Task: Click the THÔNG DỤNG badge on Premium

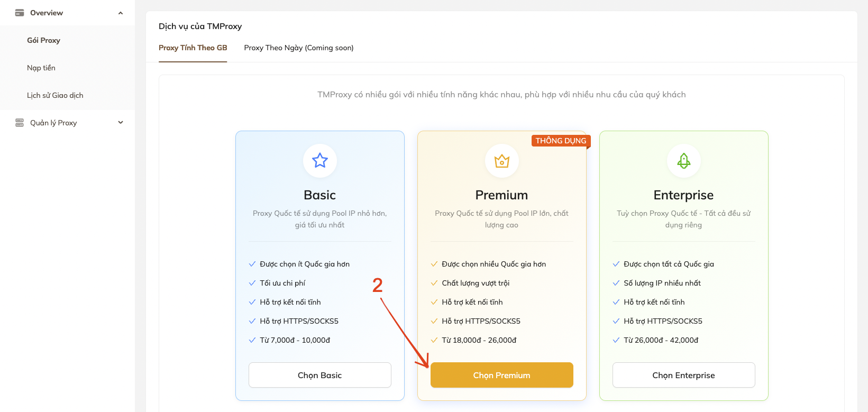Action: tap(561, 141)
